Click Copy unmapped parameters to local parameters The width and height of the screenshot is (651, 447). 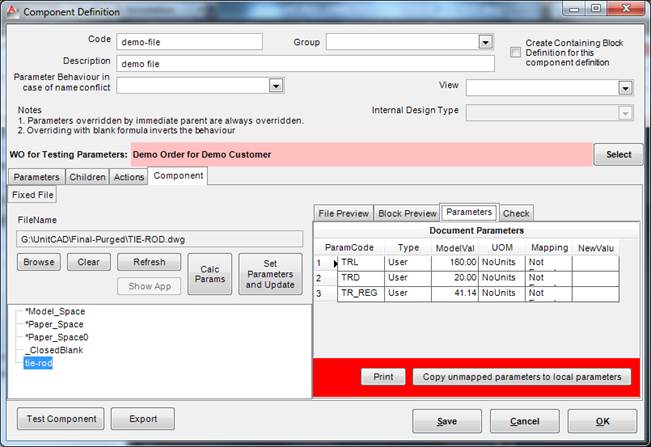(x=521, y=377)
